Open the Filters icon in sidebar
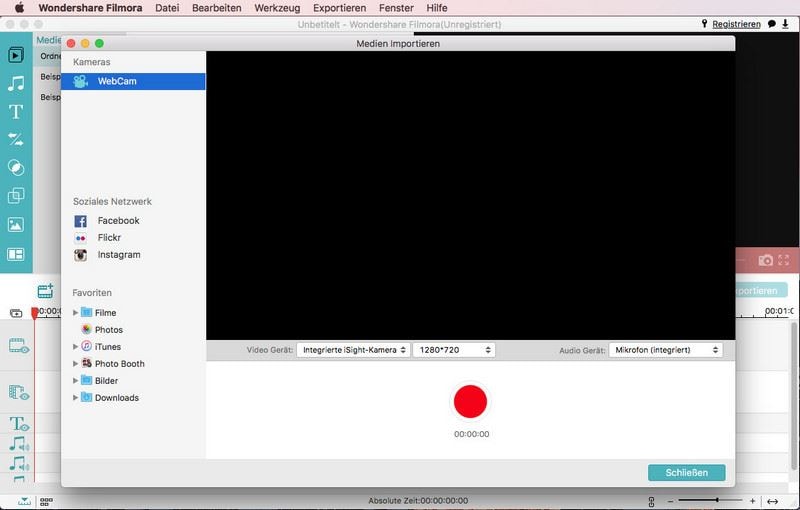 click(16, 167)
